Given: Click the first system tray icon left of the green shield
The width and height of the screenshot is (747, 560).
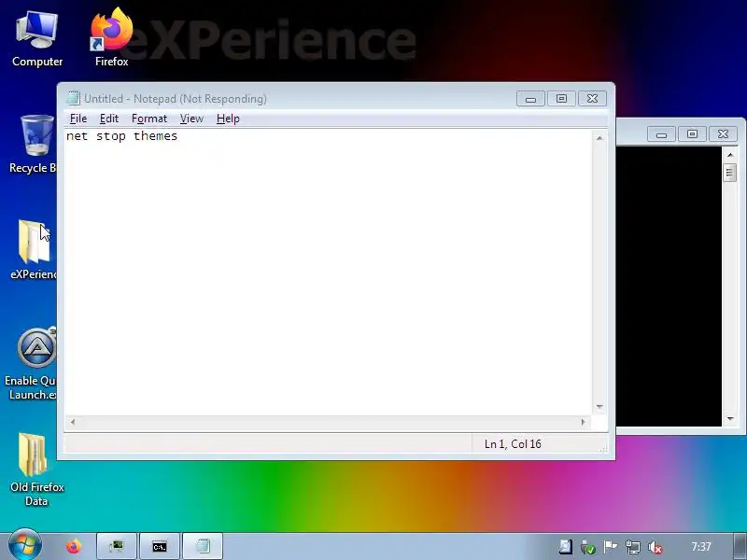Looking at the screenshot, I should (x=566, y=547).
